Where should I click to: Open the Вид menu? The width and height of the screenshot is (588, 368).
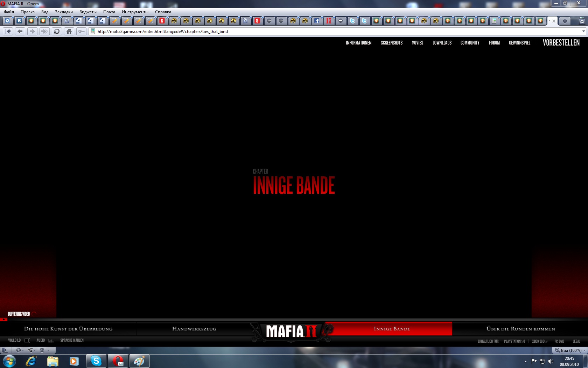coord(45,12)
